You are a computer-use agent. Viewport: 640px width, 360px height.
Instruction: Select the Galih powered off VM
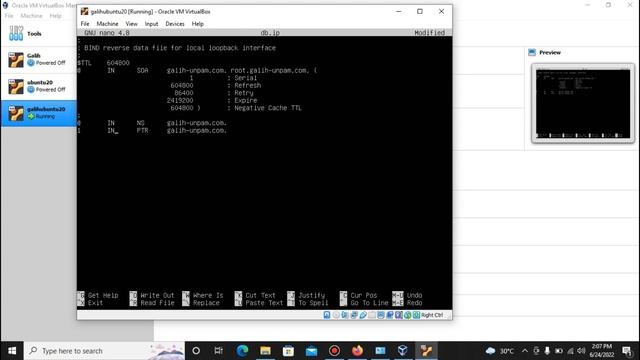pos(38,60)
